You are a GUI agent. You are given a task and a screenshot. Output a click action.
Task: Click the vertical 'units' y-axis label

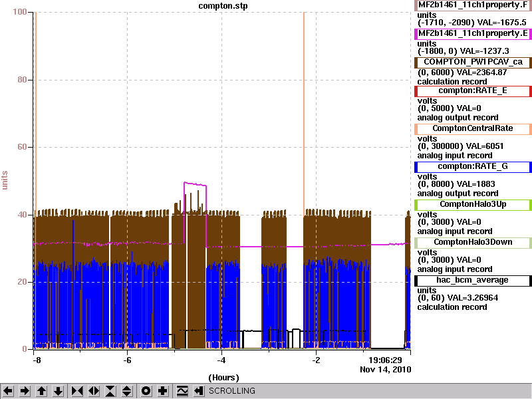coord(5,180)
